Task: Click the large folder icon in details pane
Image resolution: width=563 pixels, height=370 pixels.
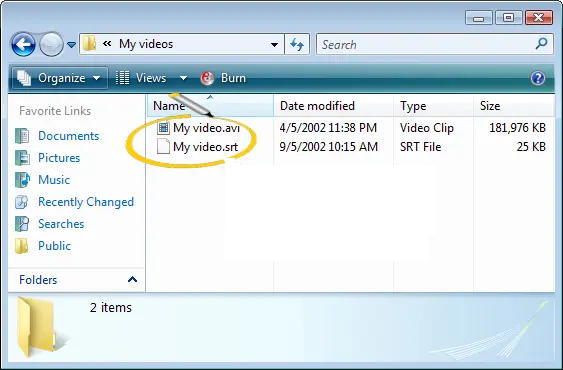Action: 37,328
